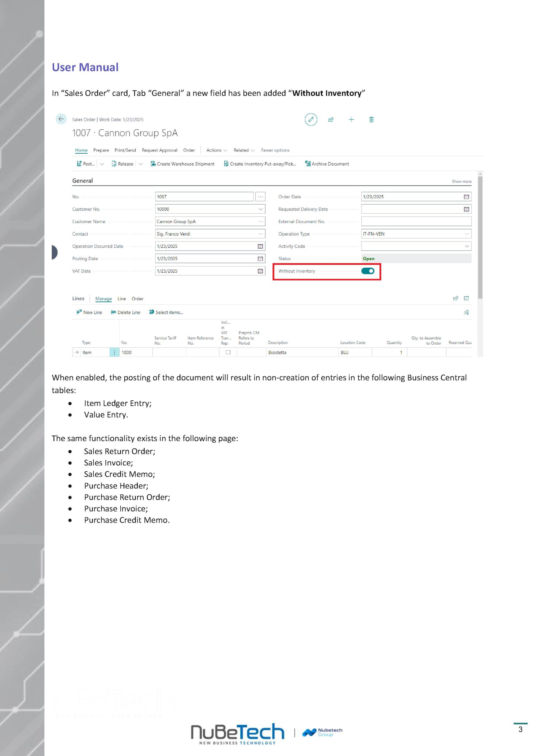Image resolution: width=535 pixels, height=756 pixels.
Task: Click Archive Document
Action: coord(327,164)
